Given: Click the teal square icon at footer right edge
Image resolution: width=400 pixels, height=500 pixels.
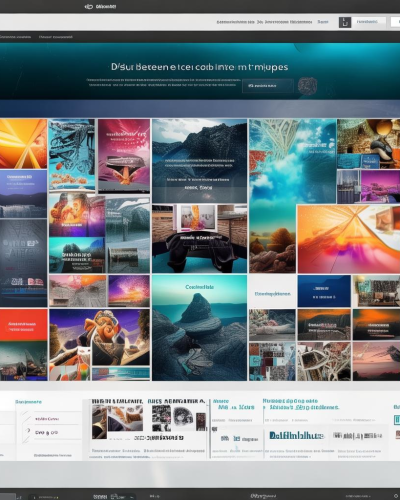Looking at the screenshot, I should coord(397,420).
